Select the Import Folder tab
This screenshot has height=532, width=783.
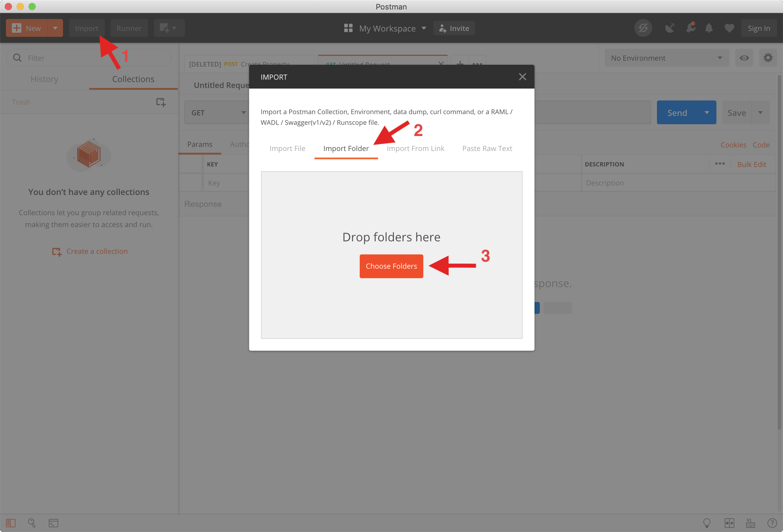[x=346, y=149]
